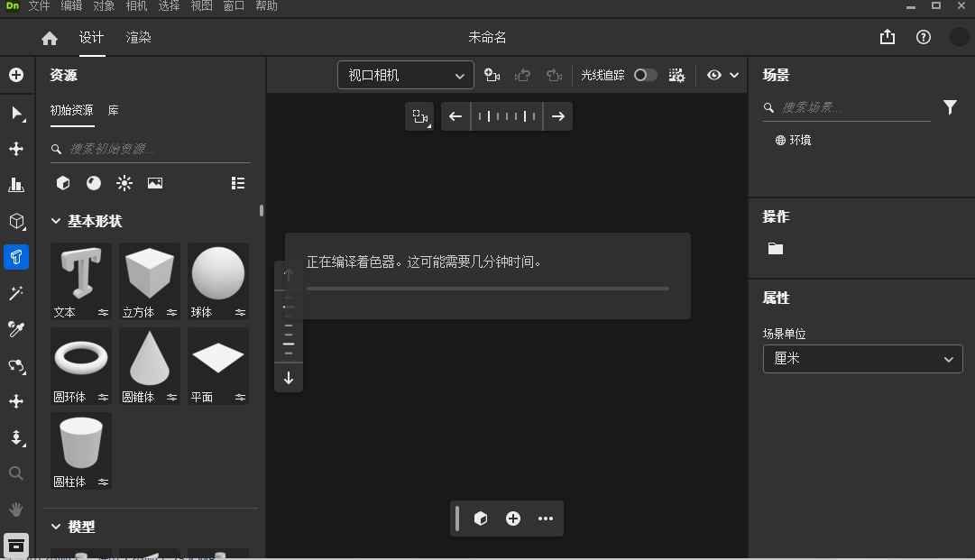The height and width of the screenshot is (560, 975).
Task: Click the frame selection camera icon
Action: tap(419, 116)
